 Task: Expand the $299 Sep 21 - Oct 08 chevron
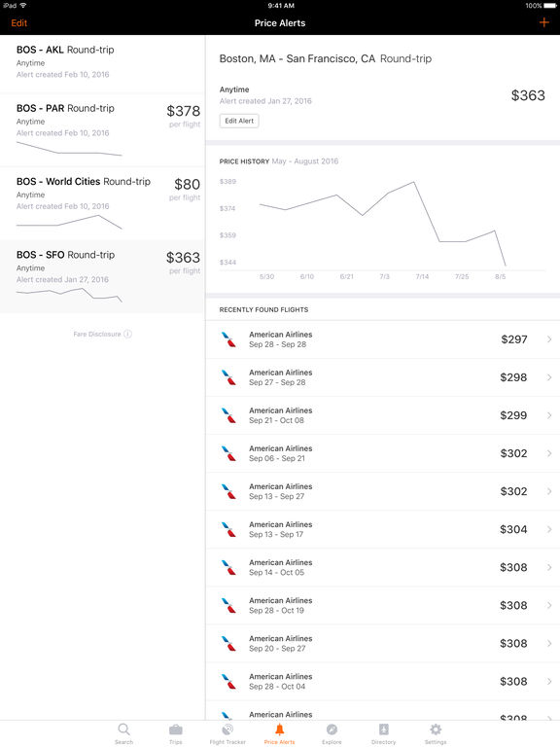[x=549, y=415]
